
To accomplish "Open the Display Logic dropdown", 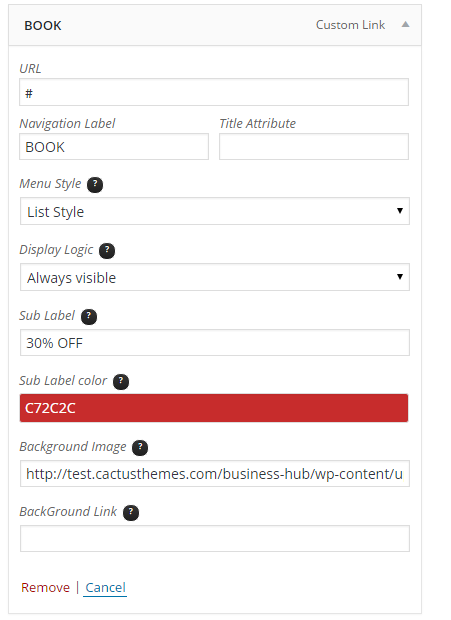I will (x=215, y=277).
